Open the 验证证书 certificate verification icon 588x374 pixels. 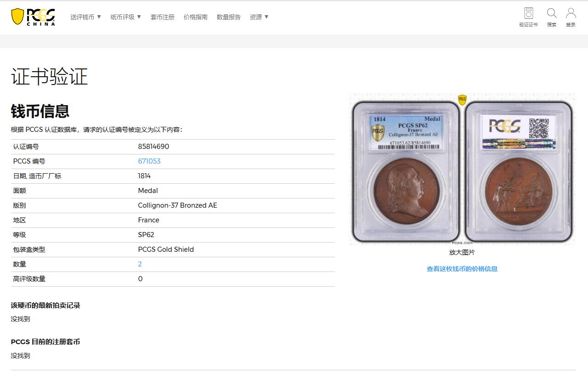point(528,17)
